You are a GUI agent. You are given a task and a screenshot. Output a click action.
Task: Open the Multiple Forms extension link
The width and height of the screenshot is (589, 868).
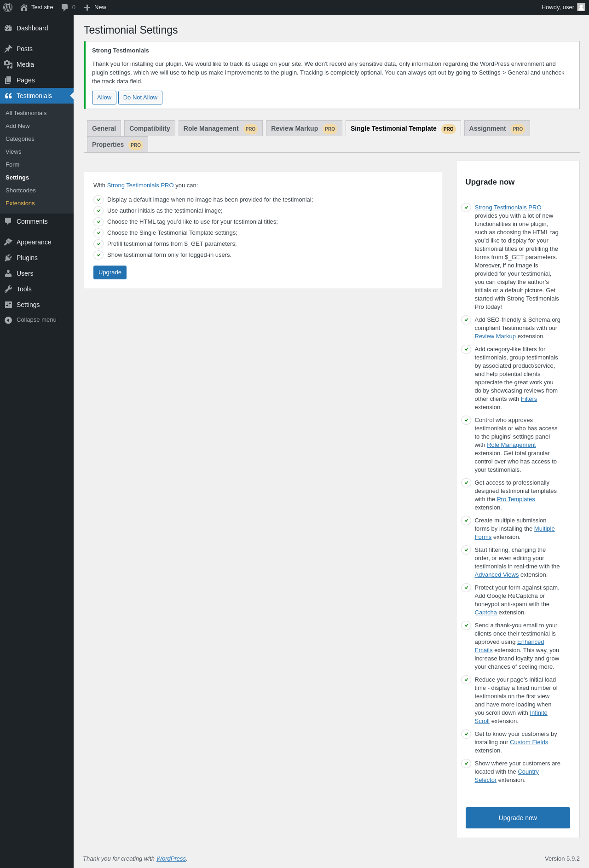click(x=544, y=529)
